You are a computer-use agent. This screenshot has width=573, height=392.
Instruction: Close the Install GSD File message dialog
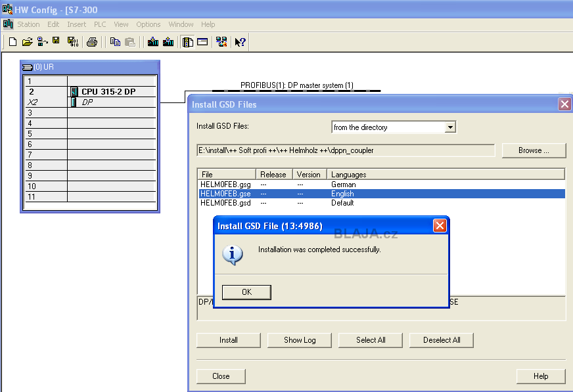click(440, 226)
